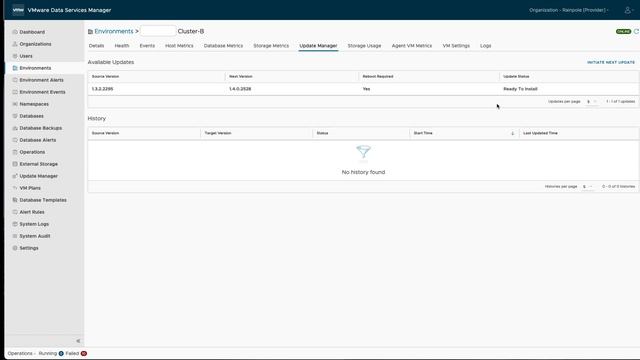Switch to the Health tab

point(122,46)
